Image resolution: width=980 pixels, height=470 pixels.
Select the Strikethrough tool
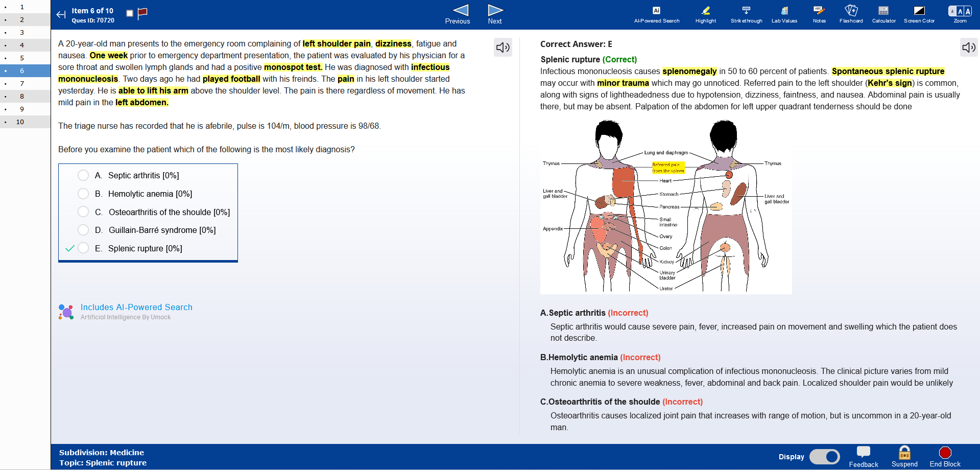point(746,15)
